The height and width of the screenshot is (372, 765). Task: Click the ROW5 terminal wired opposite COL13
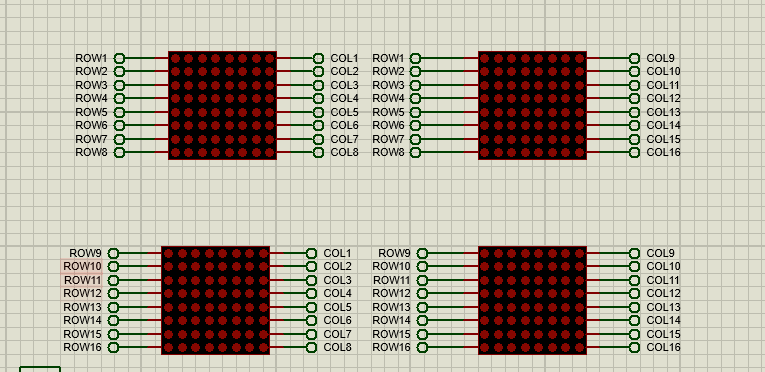pyautogui.click(x=415, y=112)
